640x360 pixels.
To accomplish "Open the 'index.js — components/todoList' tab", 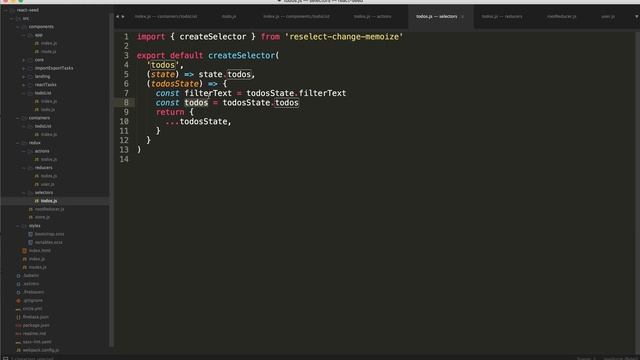I will pyautogui.click(x=296, y=17).
